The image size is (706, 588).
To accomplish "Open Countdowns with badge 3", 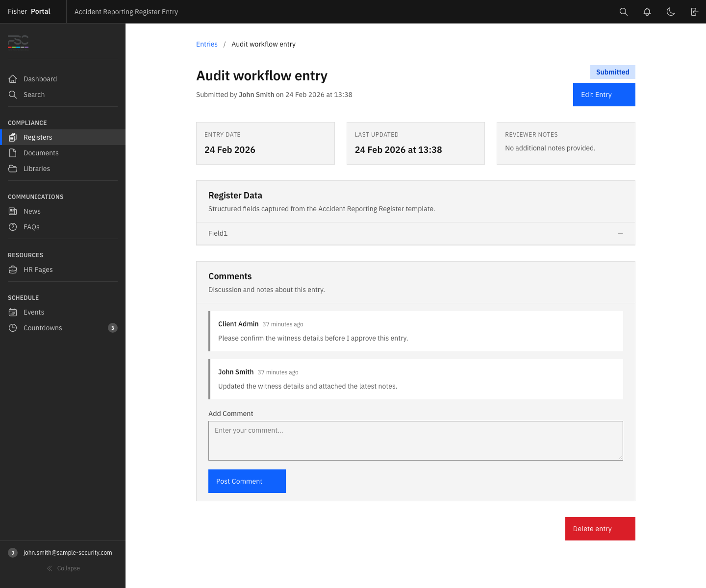I will (43, 328).
